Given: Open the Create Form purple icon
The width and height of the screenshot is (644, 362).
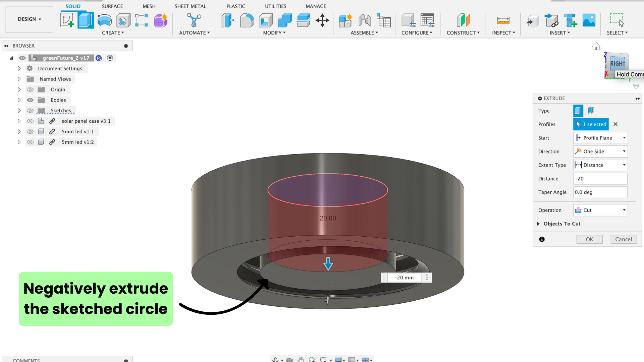Looking at the screenshot, I should 161,20.
